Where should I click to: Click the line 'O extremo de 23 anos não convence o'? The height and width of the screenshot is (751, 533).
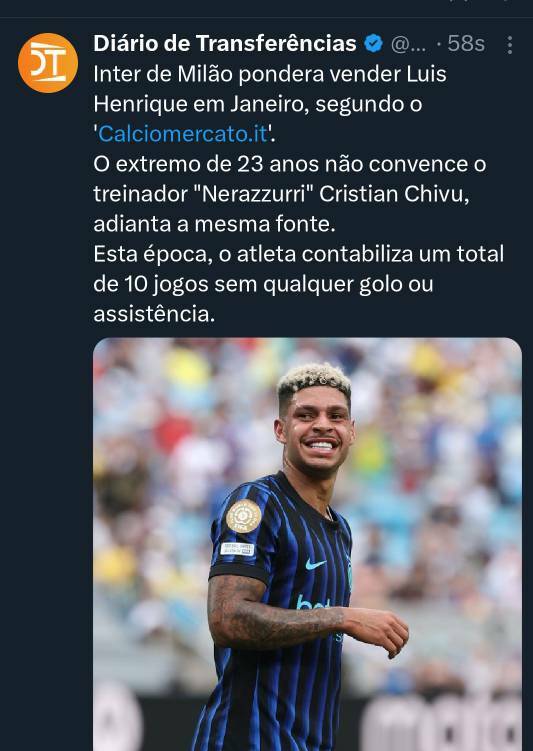click(290, 164)
